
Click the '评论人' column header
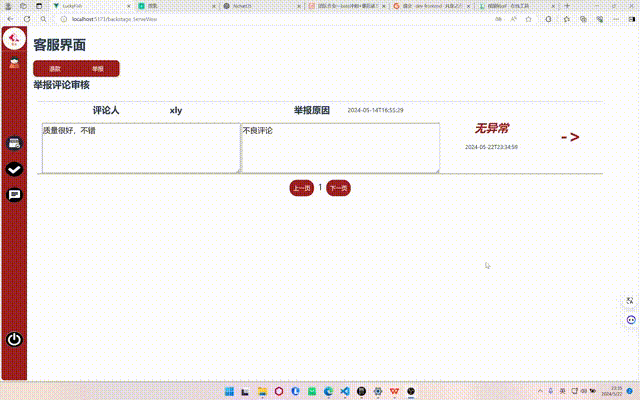pos(106,110)
